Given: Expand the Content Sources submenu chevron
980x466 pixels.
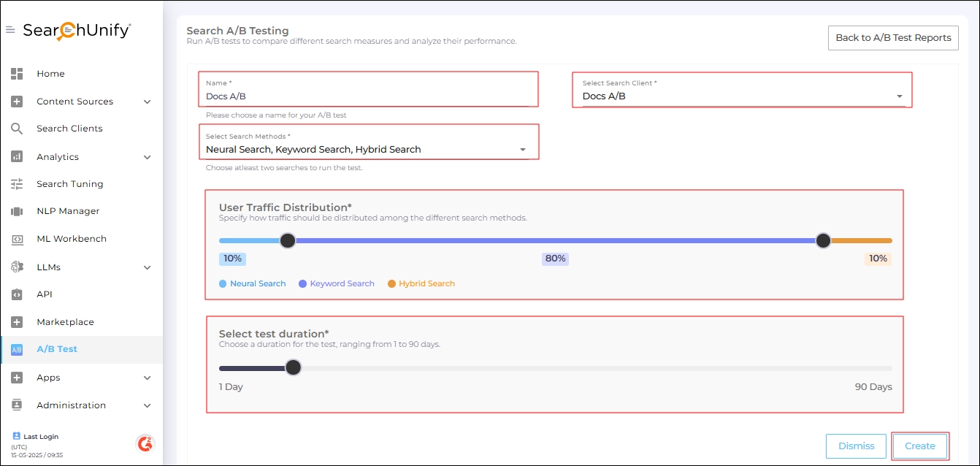Looking at the screenshot, I should click(147, 102).
